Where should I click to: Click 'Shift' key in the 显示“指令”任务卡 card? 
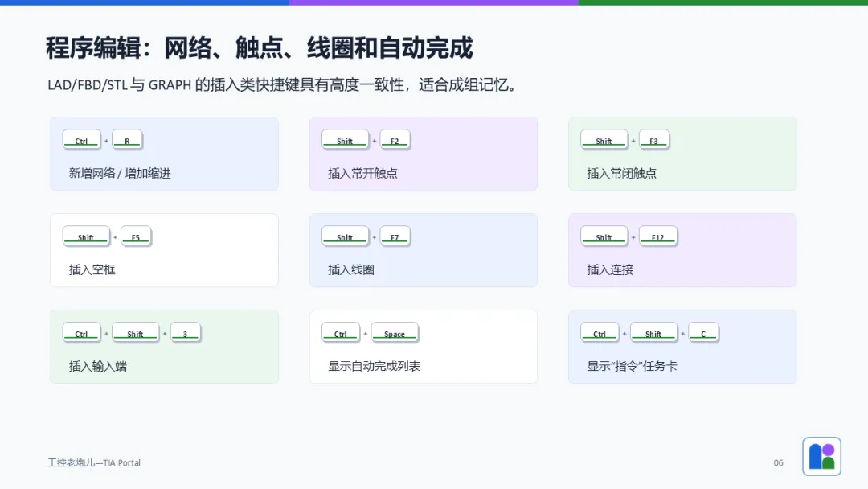coord(653,333)
